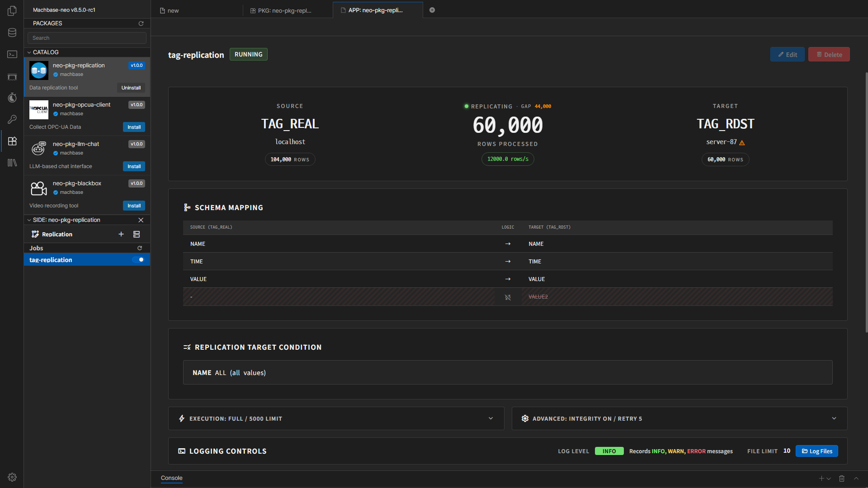Screen dimensions: 868x488
Task: Click the Replication section label
Action: tap(57, 234)
